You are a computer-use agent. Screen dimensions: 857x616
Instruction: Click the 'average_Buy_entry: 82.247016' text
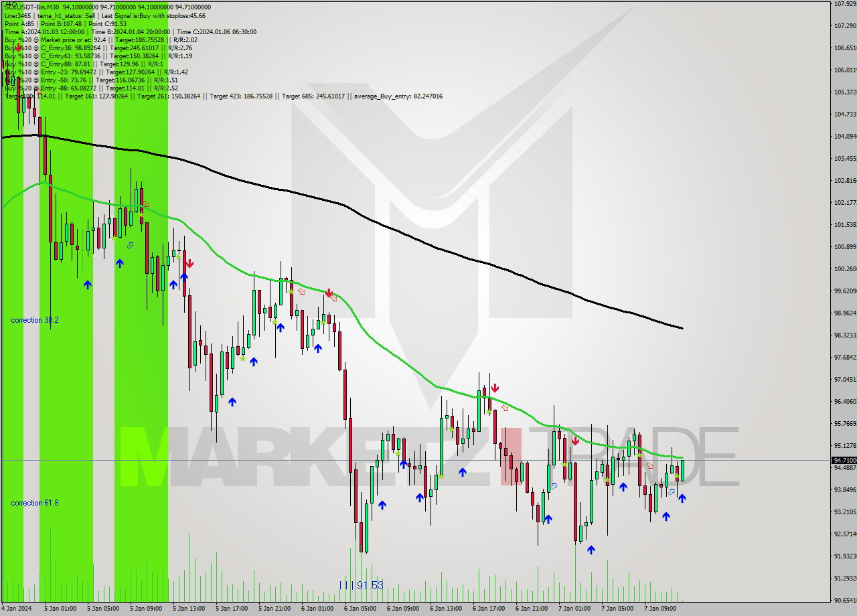(x=398, y=96)
